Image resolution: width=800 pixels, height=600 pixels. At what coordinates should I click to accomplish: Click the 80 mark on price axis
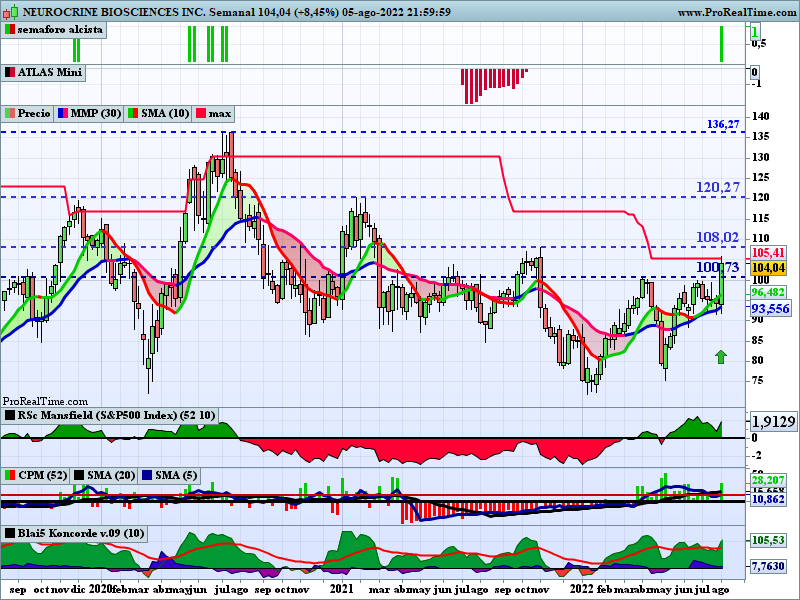pyautogui.click(x=758, y=360)
